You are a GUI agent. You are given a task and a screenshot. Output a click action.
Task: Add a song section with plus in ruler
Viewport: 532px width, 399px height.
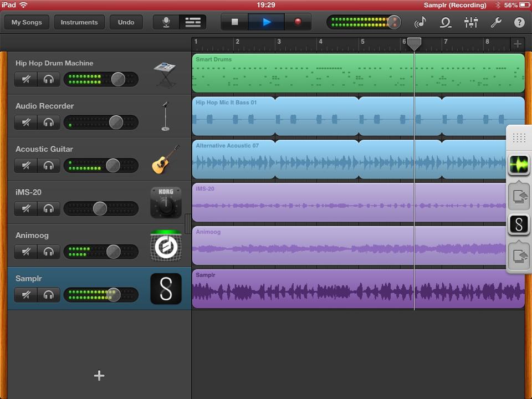pyautogui.click(x=518, y=44)
